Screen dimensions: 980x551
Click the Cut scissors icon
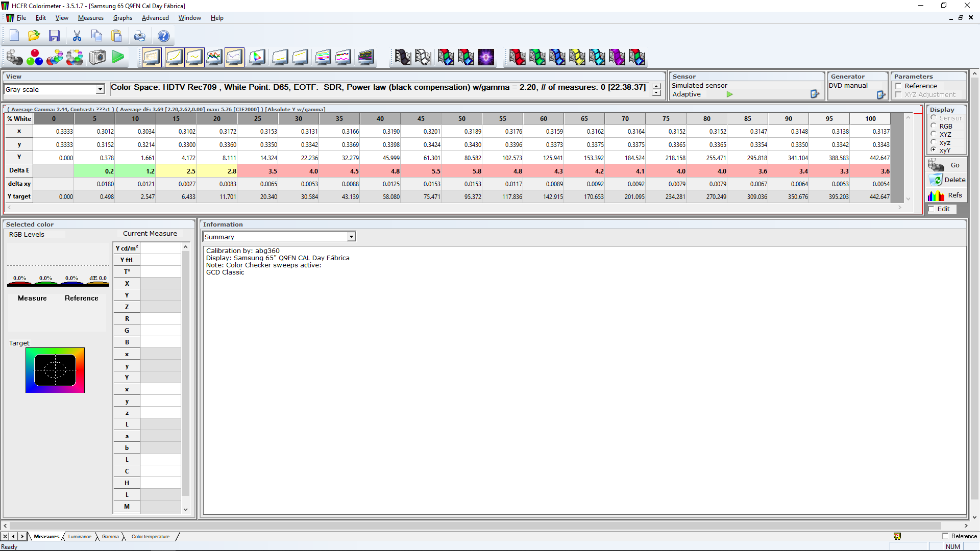click(x=77, y=36)
